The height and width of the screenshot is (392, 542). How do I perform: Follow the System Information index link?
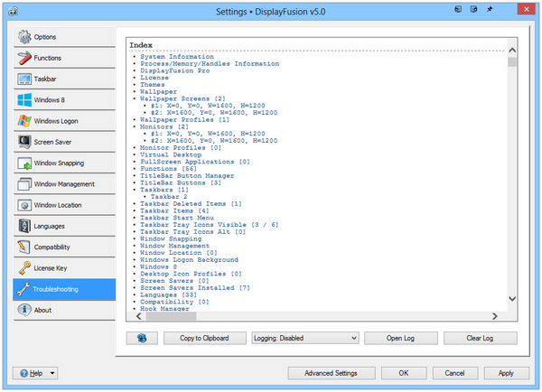click(x=177, y=57)
